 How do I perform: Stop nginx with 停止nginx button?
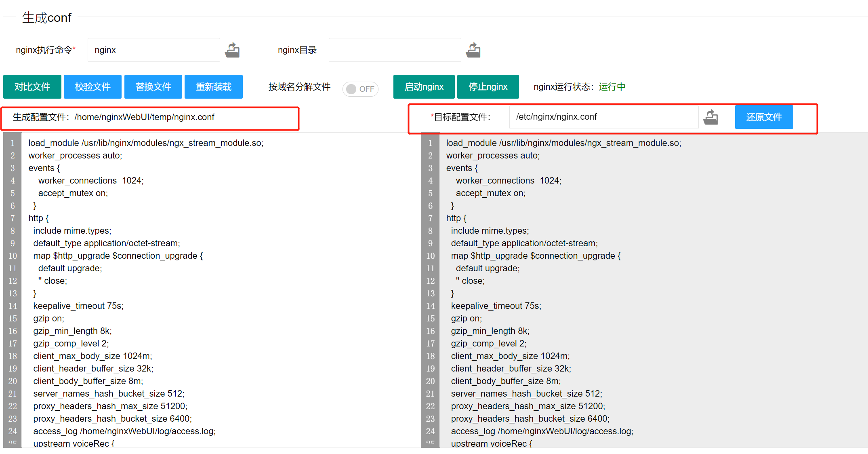488,87
